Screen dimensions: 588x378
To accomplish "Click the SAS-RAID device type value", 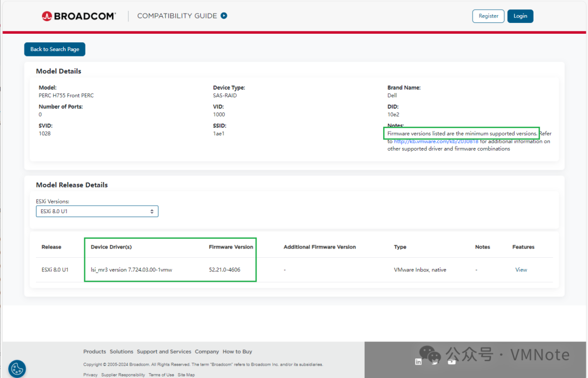I will [225, 96].
